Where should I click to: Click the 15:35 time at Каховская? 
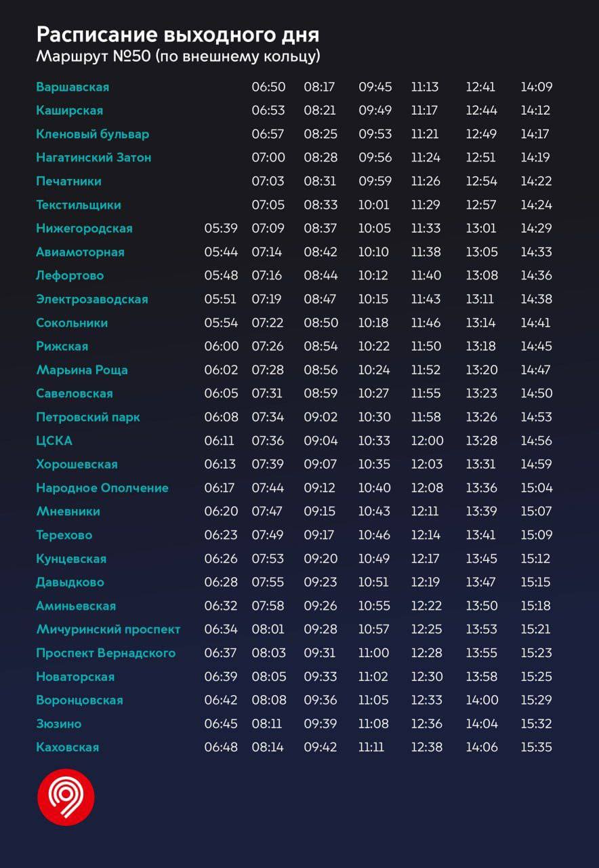[x=536, y=747]
